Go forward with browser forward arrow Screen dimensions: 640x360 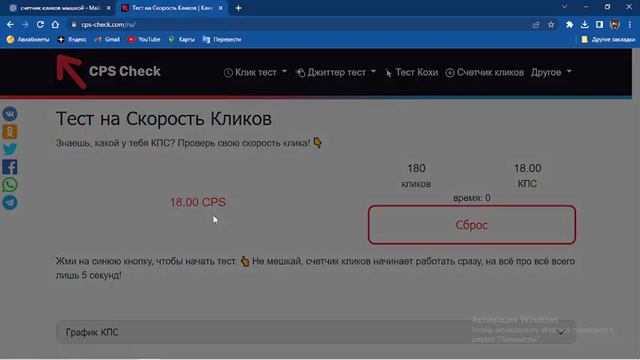[25, 24]
